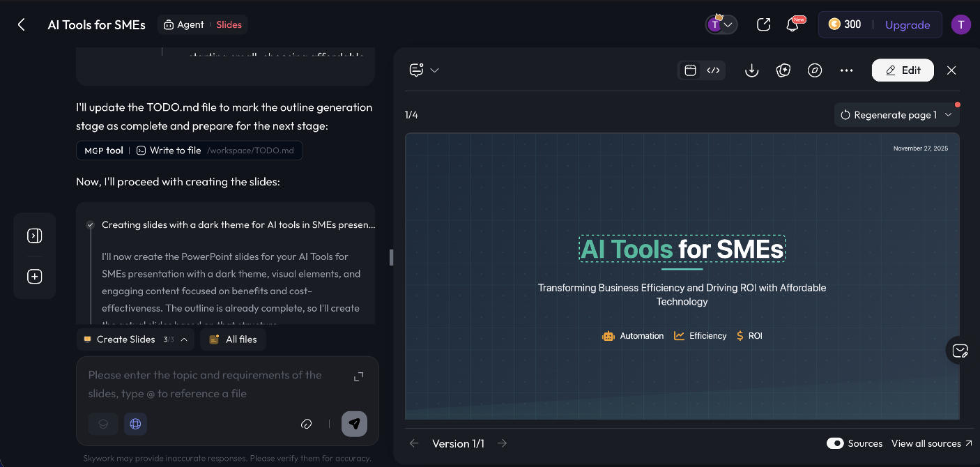Click the share icon in the top bar
Viewport: 980px width, 467px height.
(x=763, y=24)
